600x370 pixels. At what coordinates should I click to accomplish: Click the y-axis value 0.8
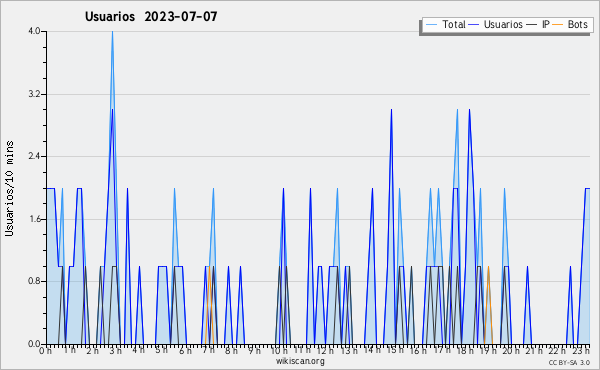point(34,282)
